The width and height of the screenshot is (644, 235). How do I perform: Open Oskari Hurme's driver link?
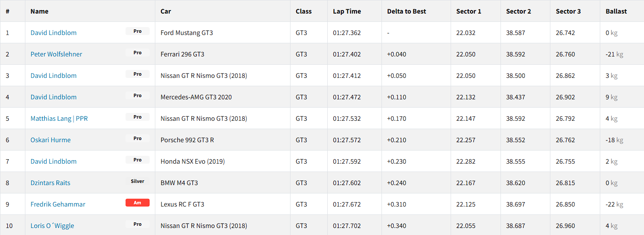click(x=50, y=140)
